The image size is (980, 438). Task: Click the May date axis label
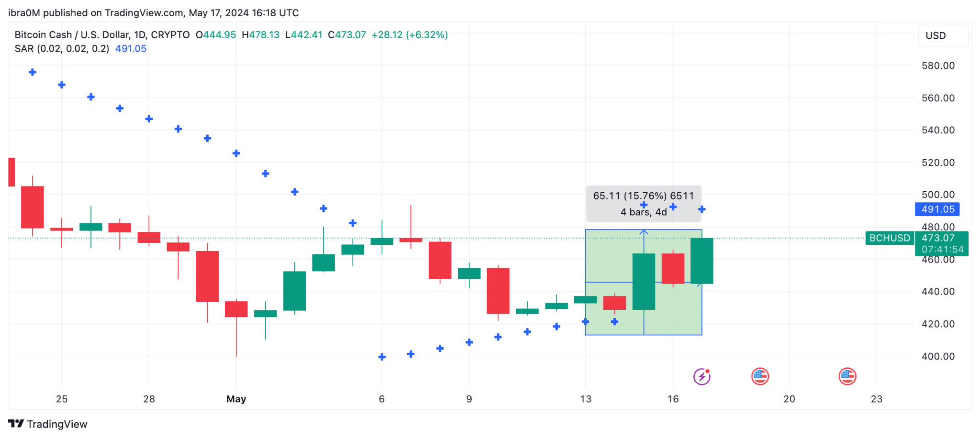pos(236,399)
